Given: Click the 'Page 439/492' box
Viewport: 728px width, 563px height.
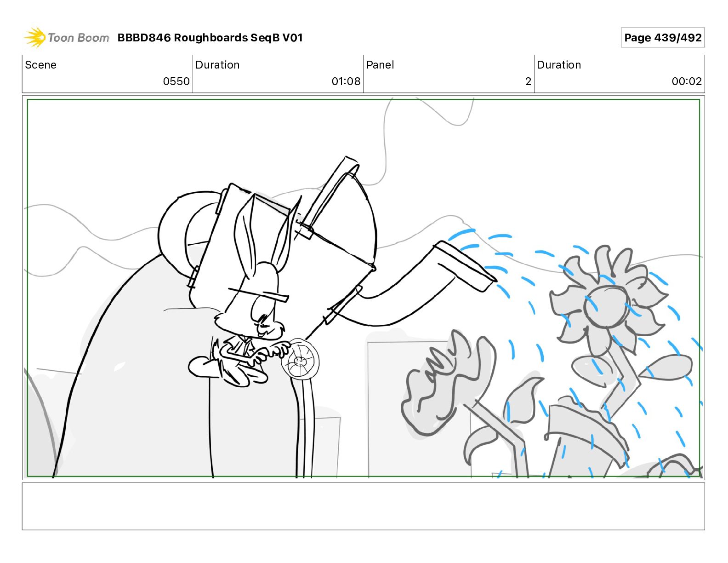Looking at the screenshot, I should point(662,38).
